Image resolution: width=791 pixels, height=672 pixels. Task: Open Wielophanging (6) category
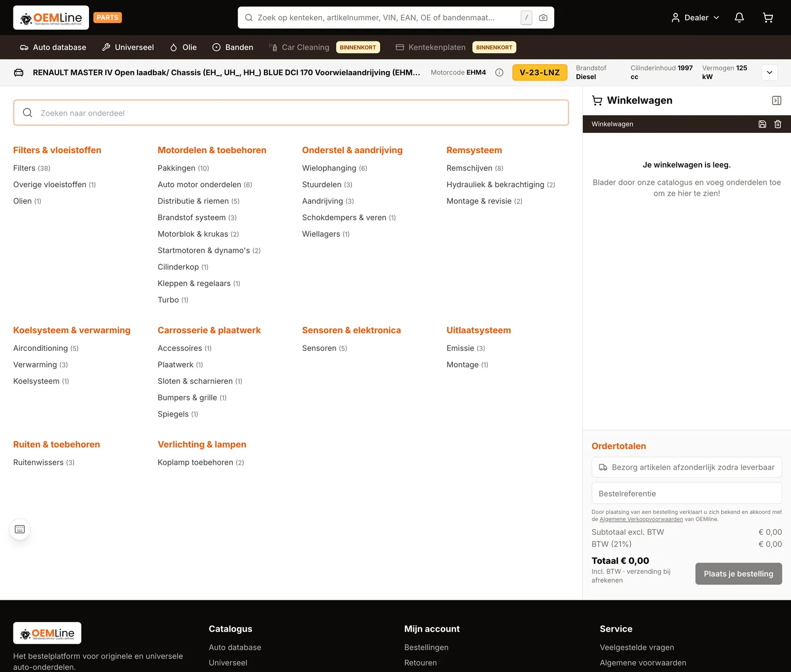(x=335, y=168)
